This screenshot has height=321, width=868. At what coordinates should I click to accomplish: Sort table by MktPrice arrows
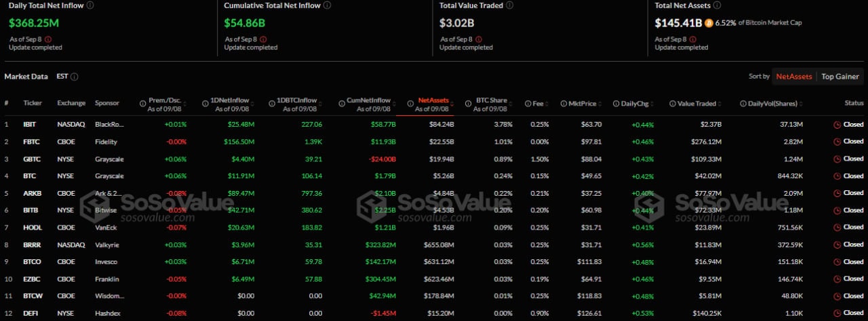599,104
